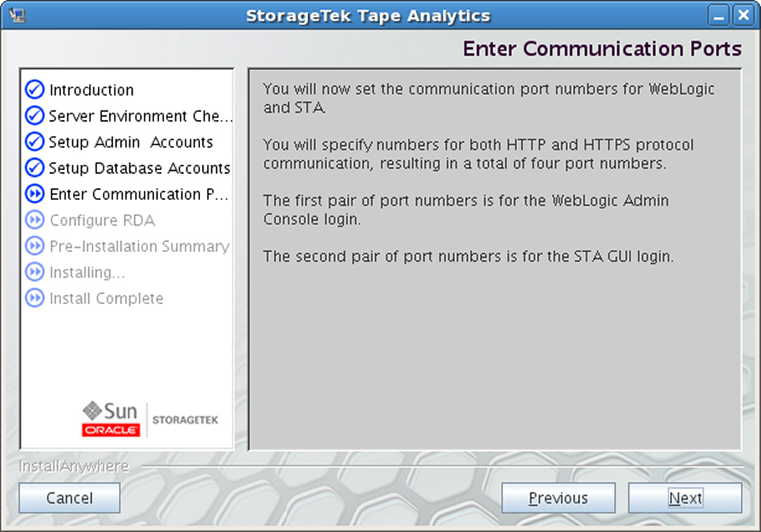Select the Installing... step label
This screenshot has width=761, height=532.
[x=88, y=272]
